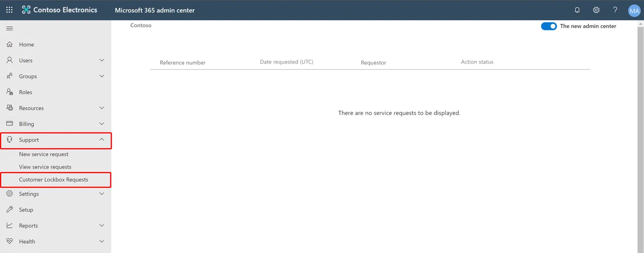Image resolution: width=644 pixels, height=253 pixels.
Task: Collapse the Support chevron
Action: [102, 140]
